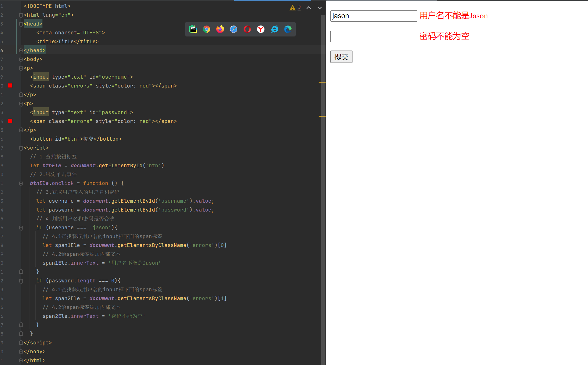Click the comment // 4.判断用户名和密码是否合法

click(75, 219)
